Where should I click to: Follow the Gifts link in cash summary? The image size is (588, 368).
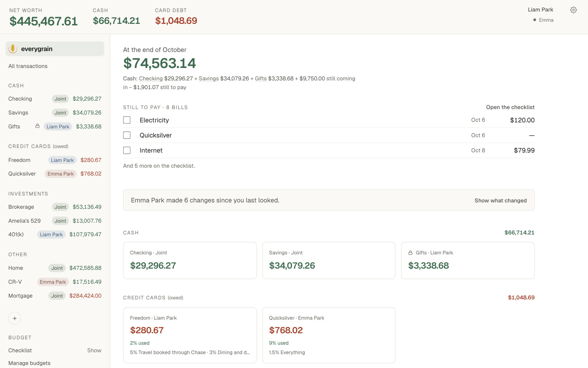click(260, 79)
